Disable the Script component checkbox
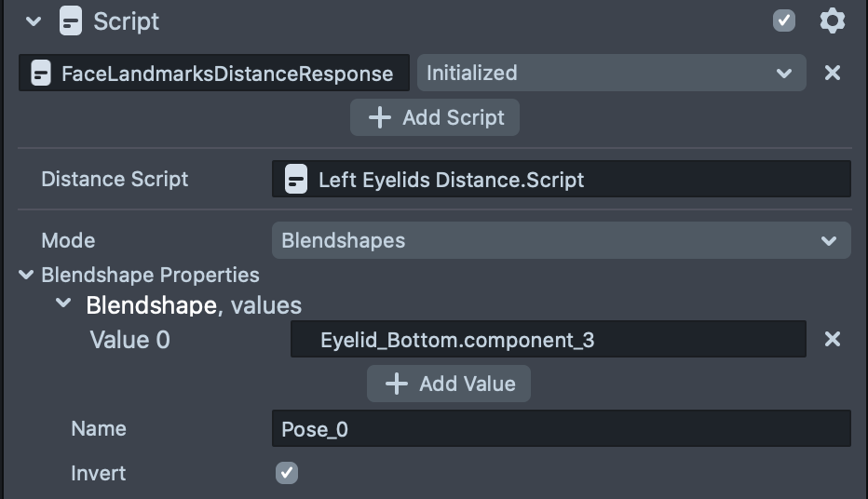868x499 pixels. pos(784,20)
